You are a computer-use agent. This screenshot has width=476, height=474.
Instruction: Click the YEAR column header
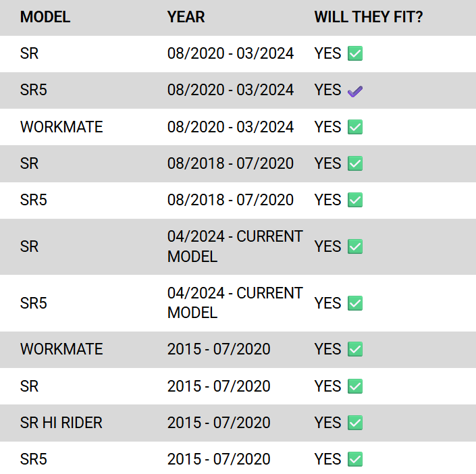coord(186,18)
